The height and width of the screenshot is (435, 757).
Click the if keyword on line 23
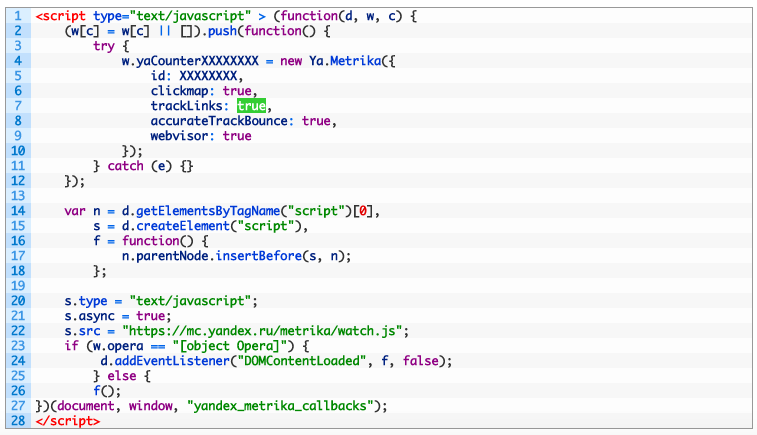tap(71, 346)
